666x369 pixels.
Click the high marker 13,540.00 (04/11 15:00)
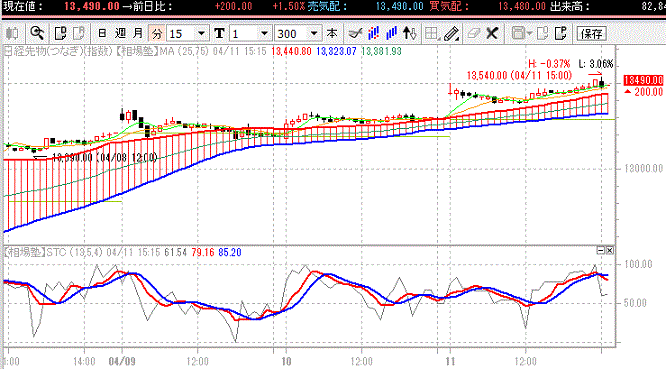tap(519, 76)
